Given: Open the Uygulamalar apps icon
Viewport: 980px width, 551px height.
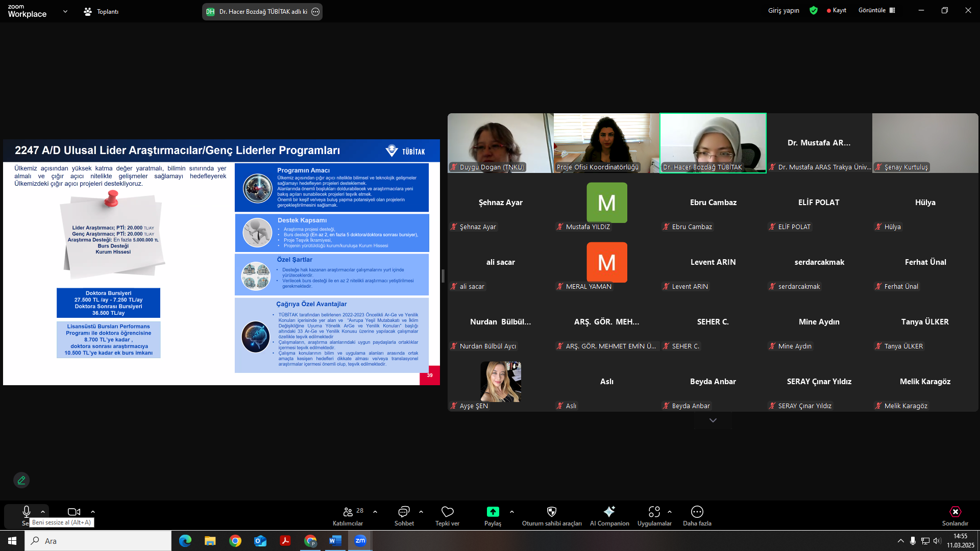Looking at the screenshot, I should click(x=654, y=512).
